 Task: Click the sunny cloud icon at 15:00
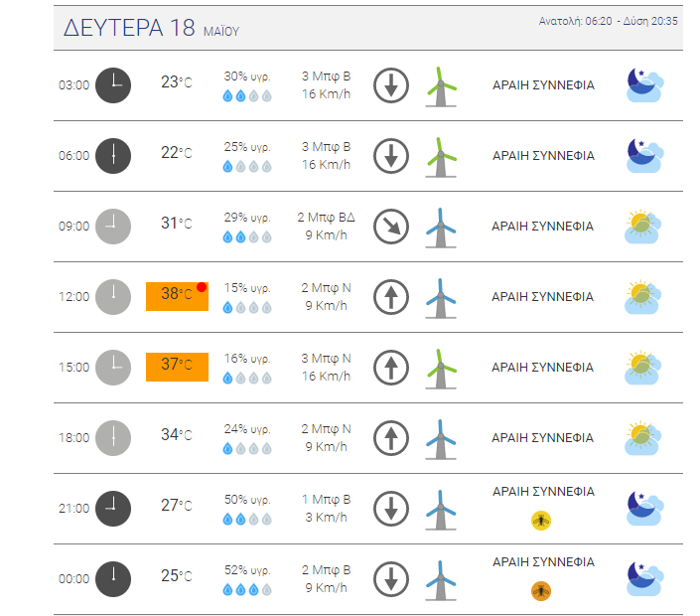(x=642, y=368)
